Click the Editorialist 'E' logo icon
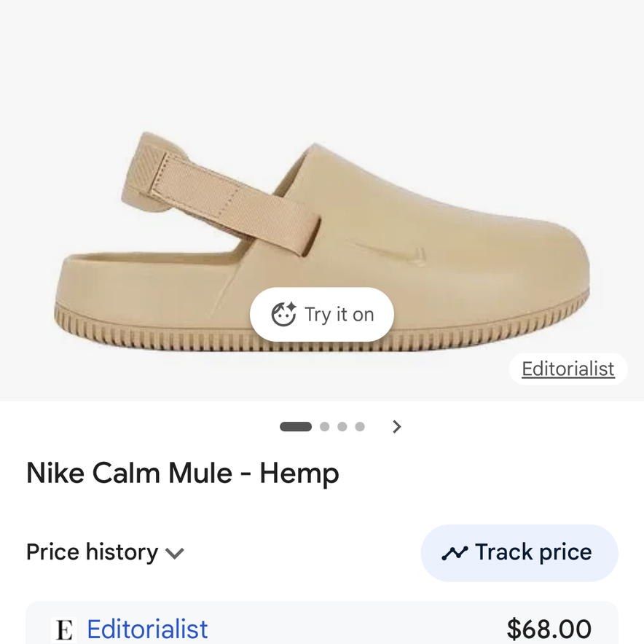The width and height of the screenshot is (644, 644). 65,629
